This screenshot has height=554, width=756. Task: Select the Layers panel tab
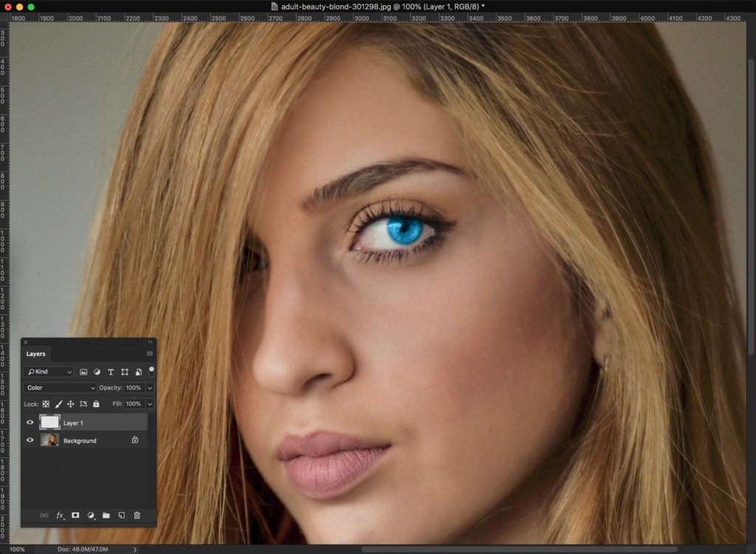(36, 354)
